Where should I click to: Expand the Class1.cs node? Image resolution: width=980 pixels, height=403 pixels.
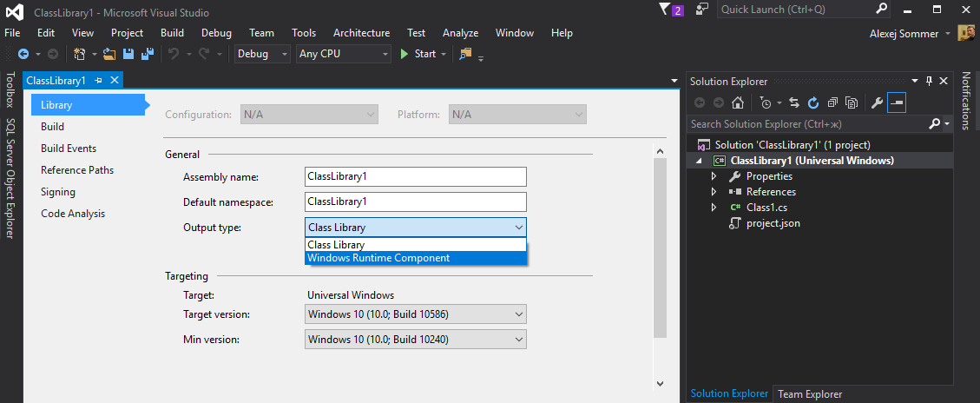[x=714, y=207]
